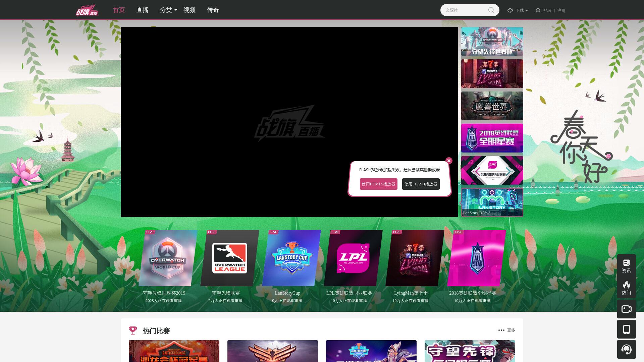Click the LyingMan第七季 title text
The image size is (644, 362).
(411, 293)
